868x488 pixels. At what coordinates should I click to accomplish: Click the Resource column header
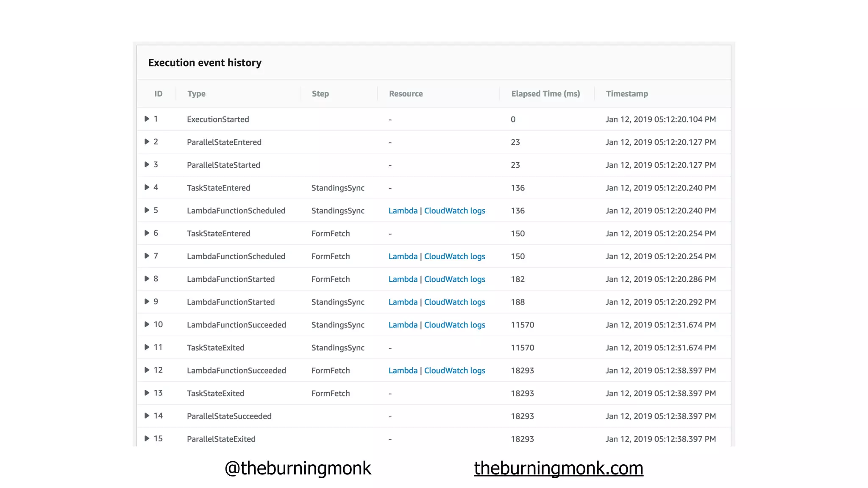coord(406,94)
